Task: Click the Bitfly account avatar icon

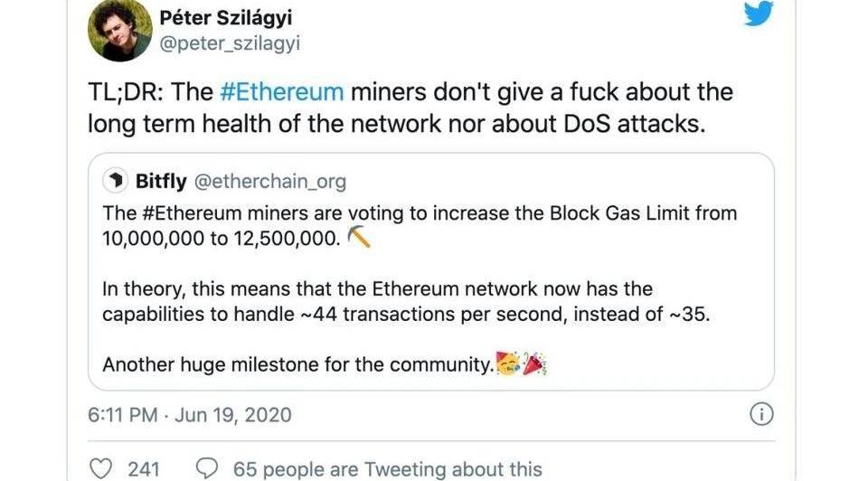Action: click(x=115, y=182)
